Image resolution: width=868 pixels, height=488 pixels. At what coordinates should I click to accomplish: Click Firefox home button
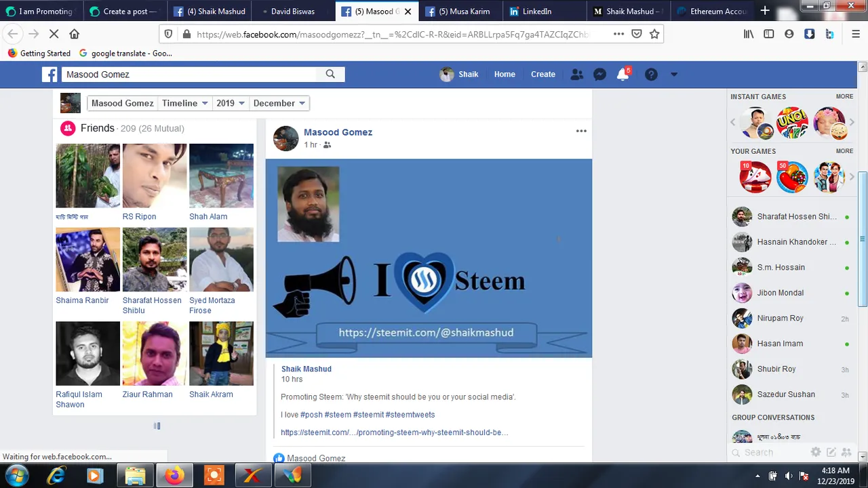click(x=75, y=34)
